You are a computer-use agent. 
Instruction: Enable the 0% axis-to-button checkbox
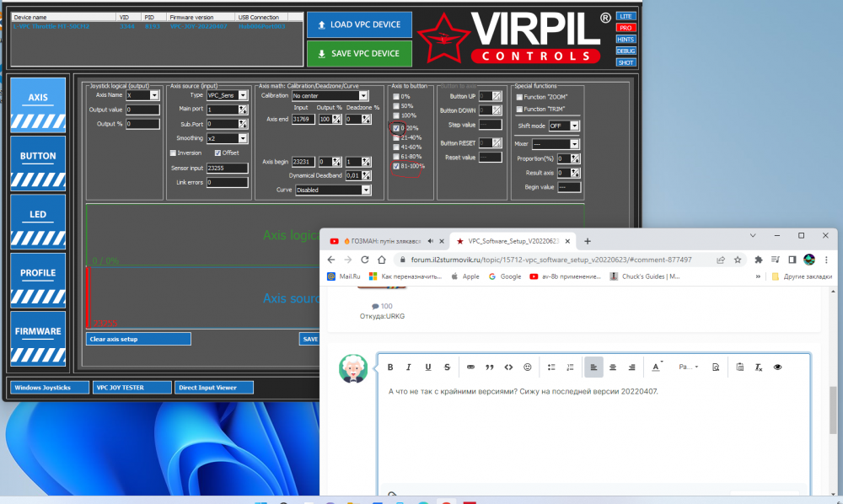(x=396, y=97)
